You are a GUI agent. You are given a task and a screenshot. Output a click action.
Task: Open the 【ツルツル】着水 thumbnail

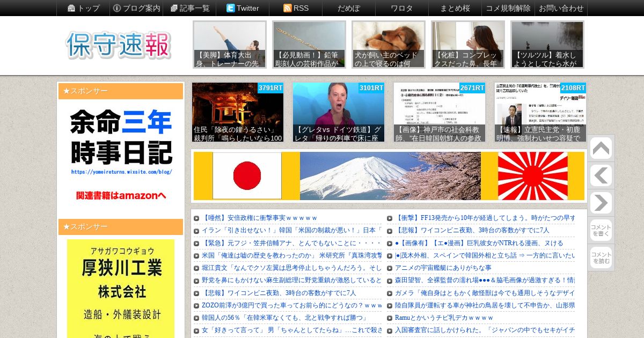click(x=547, y=45)
